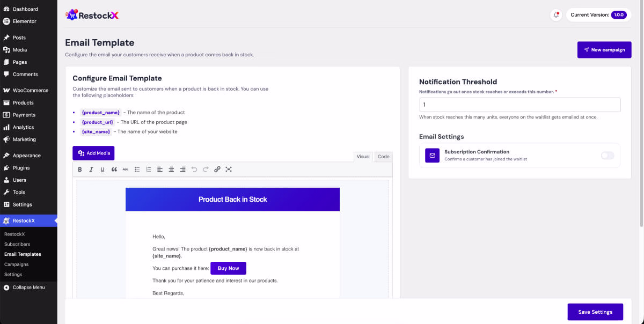
Task: Switch to the Visual editor tab
Action: (363, 157)
